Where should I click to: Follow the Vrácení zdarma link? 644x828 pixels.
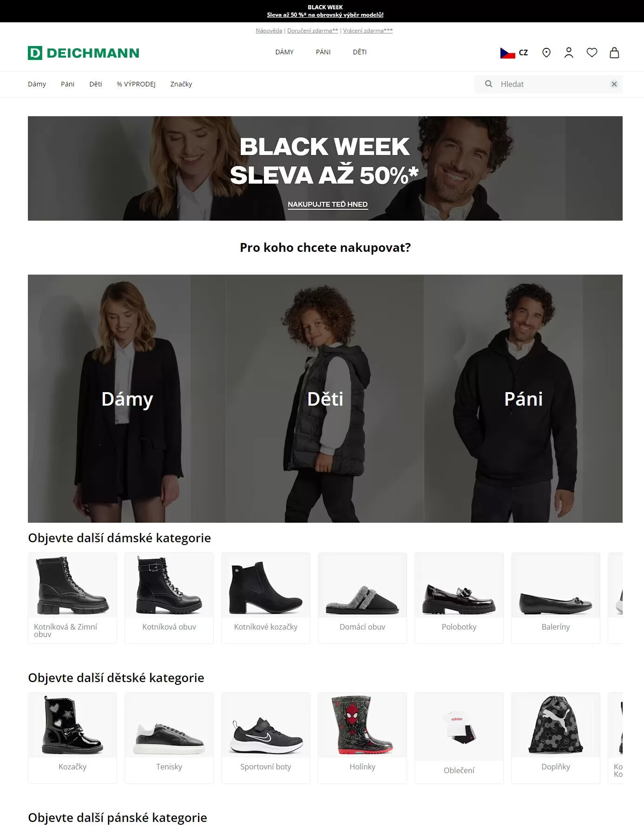tap(368, 31)
